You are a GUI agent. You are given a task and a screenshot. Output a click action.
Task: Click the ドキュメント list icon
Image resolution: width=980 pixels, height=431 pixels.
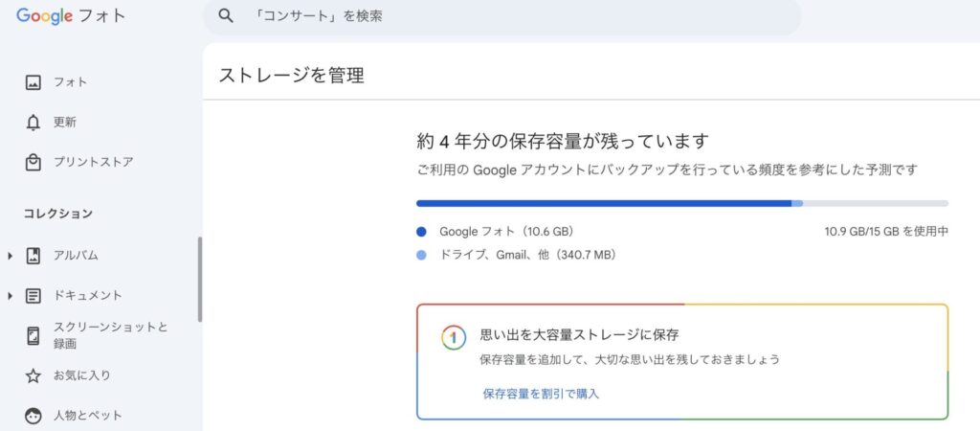33,295
